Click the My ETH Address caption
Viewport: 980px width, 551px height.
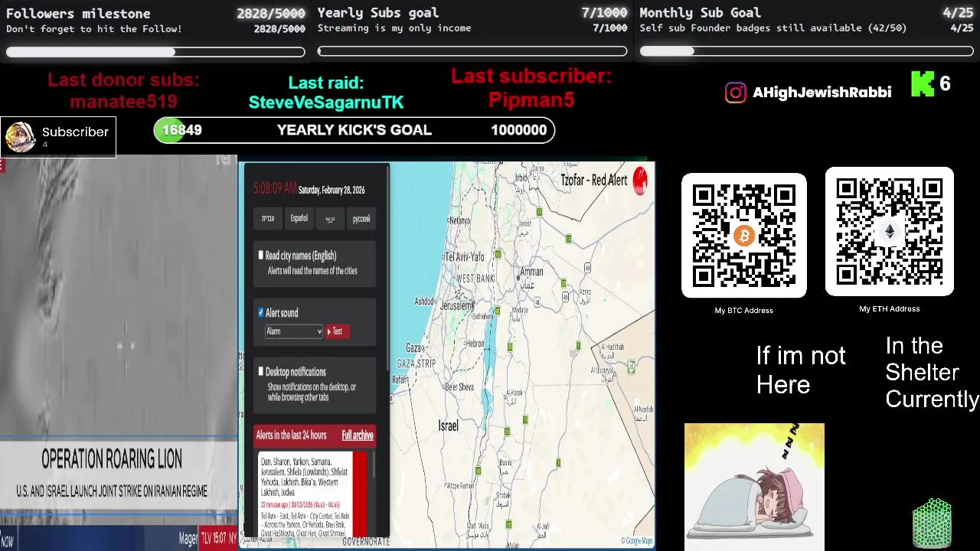[890, 308]
